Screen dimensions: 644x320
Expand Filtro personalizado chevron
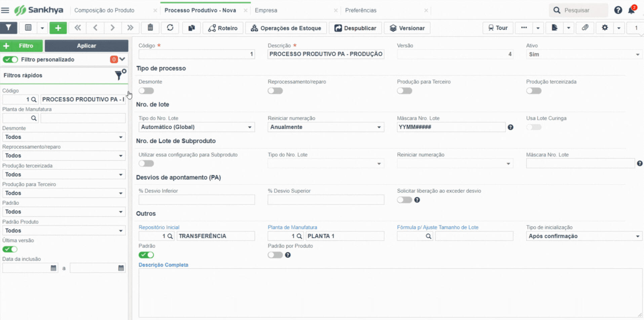point(122,59)
